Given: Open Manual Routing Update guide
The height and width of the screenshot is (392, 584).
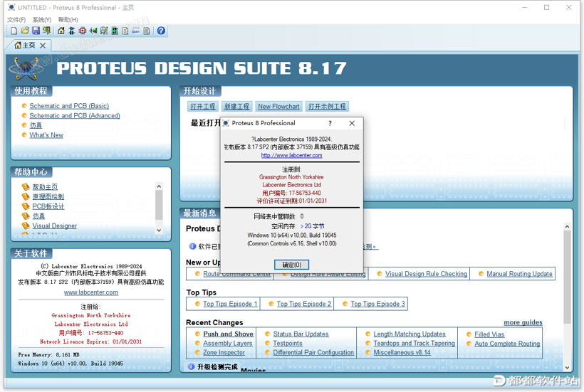Looking at the screenshot, I should (519, 274).
